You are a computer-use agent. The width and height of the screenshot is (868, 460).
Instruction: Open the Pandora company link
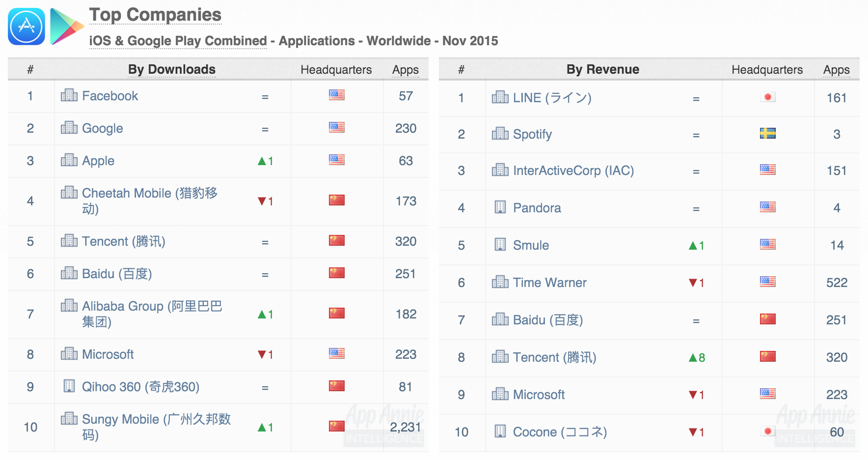[x=537, y=208]
